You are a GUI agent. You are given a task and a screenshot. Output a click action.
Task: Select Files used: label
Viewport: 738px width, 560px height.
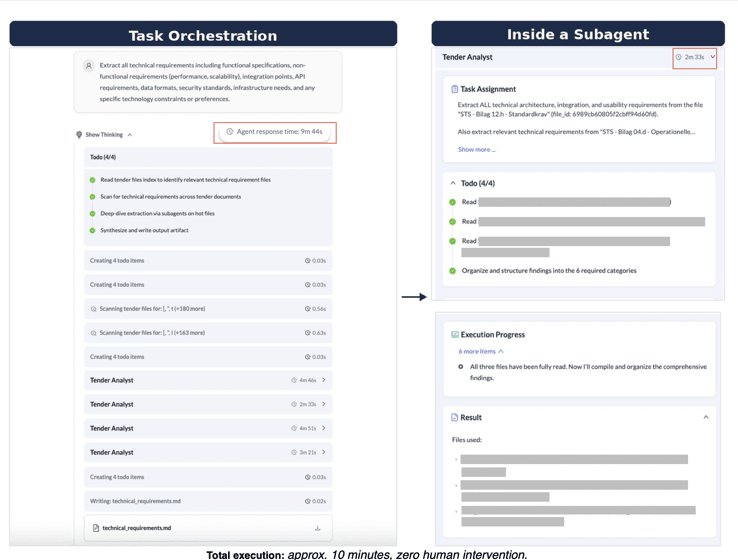pos(466,440)
